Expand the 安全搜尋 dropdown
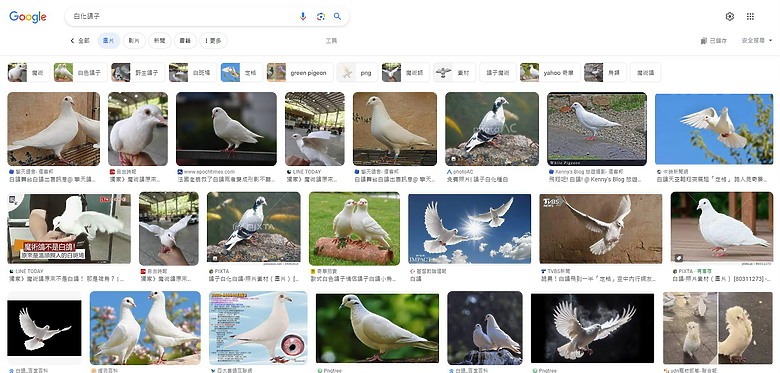The image size is (780, 373). tap(757, 41)
